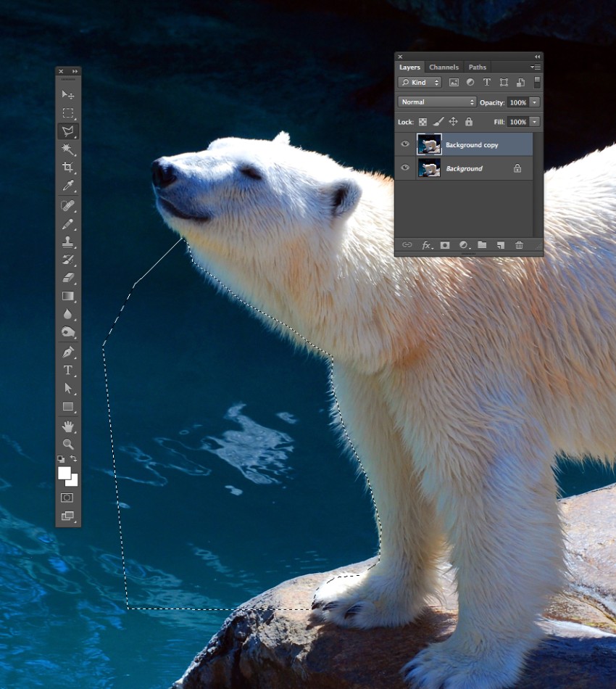The image size is (616, 689).
Task: Filter layers by smart objects
Action: [x=520, y=82]
